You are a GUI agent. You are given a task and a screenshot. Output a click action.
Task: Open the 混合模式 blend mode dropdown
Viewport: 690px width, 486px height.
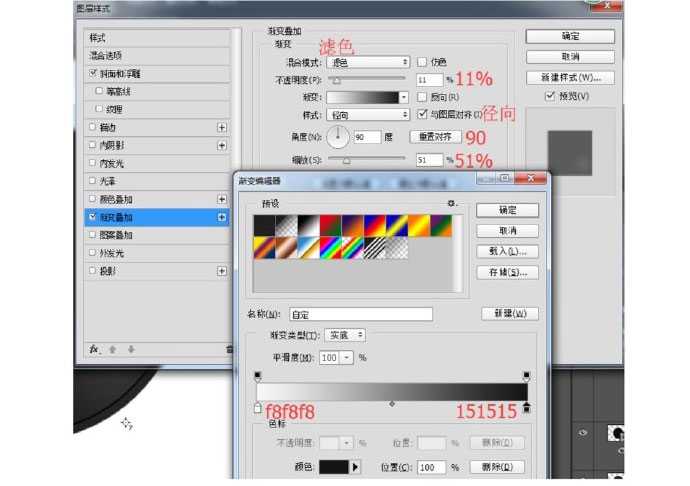pyautogui.click(x=370, y=62)
